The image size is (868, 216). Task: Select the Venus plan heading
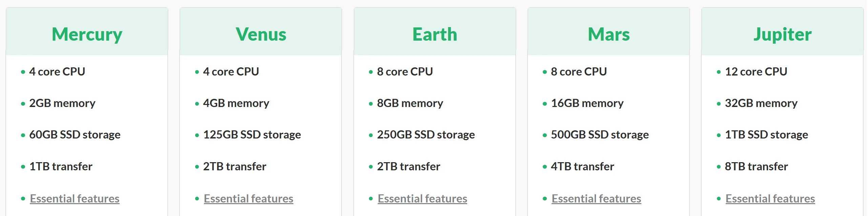tap(261, 34)
